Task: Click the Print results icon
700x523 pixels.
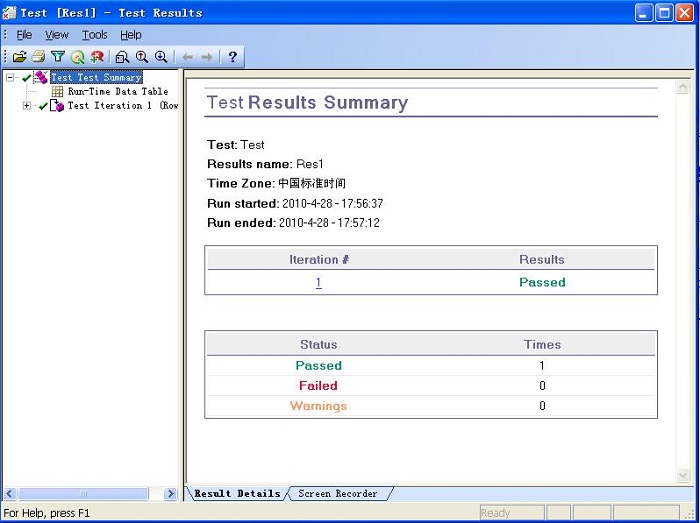Action: [39, 57]
